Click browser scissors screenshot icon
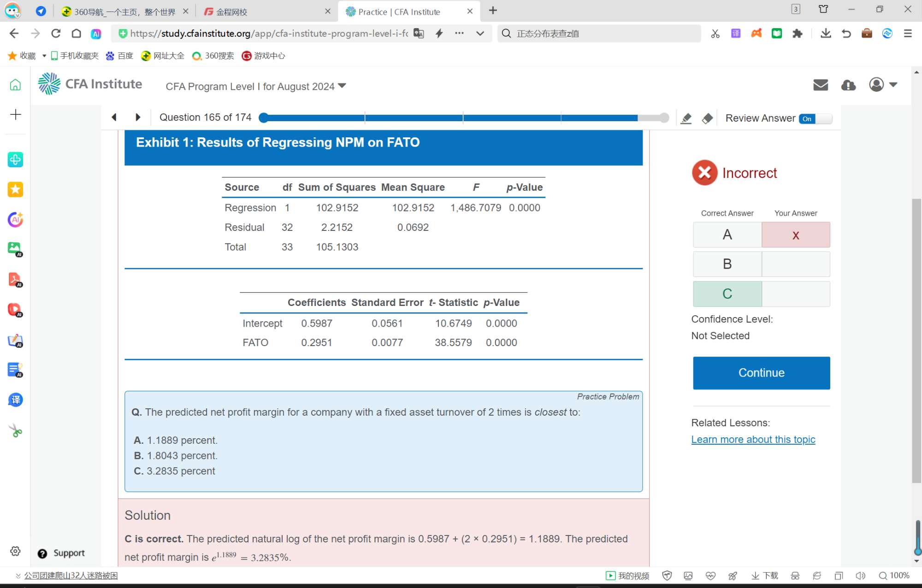This screenshot has width=922, height=588. click(x=715, y=34)
